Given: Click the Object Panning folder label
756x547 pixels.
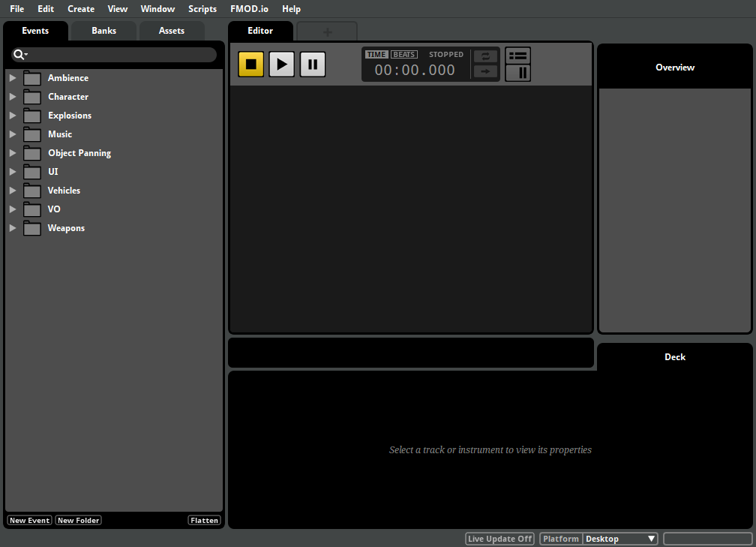Looking at the screenshot, I should coord(79,153).
